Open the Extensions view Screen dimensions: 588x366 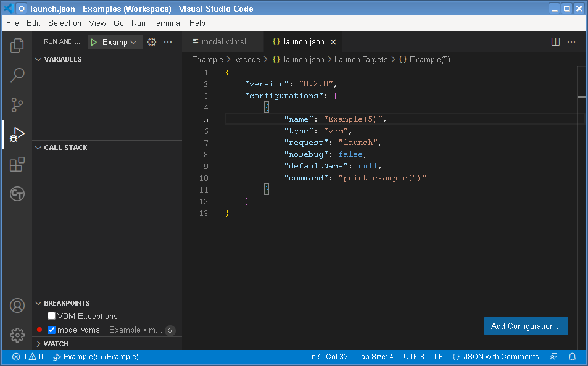coord(17,164)
